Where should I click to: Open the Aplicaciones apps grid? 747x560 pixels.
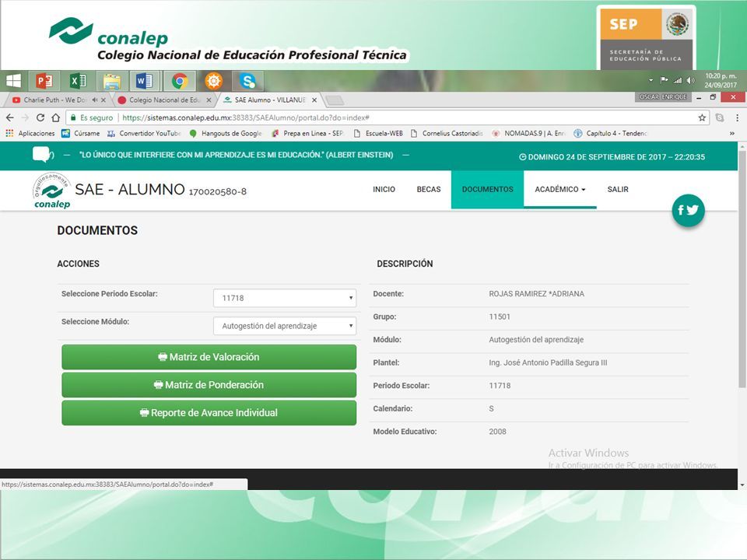click(x=30, y=133)
